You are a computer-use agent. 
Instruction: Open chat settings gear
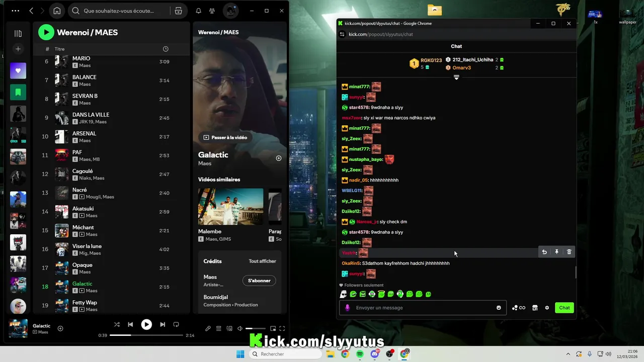click(547, 308)
